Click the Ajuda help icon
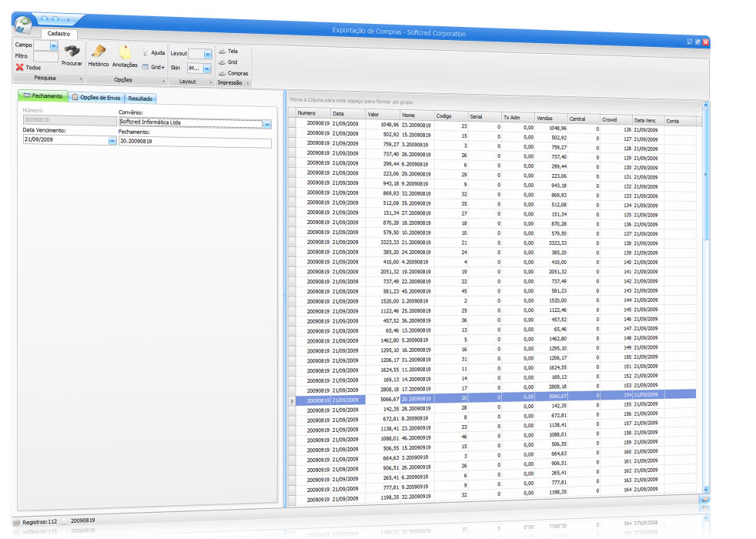 [x=146, y=53]
